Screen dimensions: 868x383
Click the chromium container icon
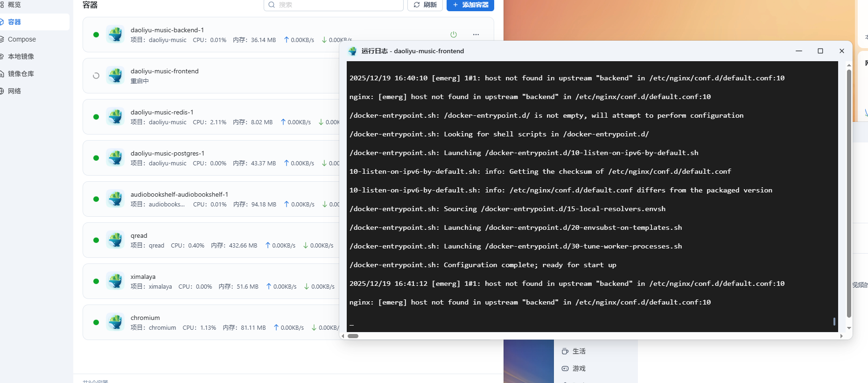pyautogui.click(x=115, y=322)
